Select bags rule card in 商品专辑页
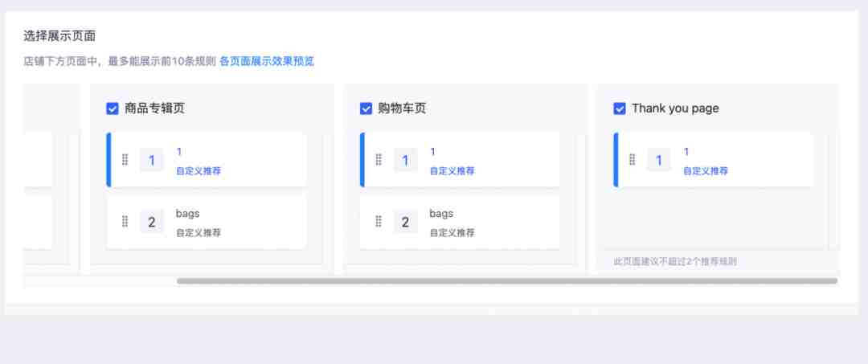Screen dimensions: 868x364 206,222
